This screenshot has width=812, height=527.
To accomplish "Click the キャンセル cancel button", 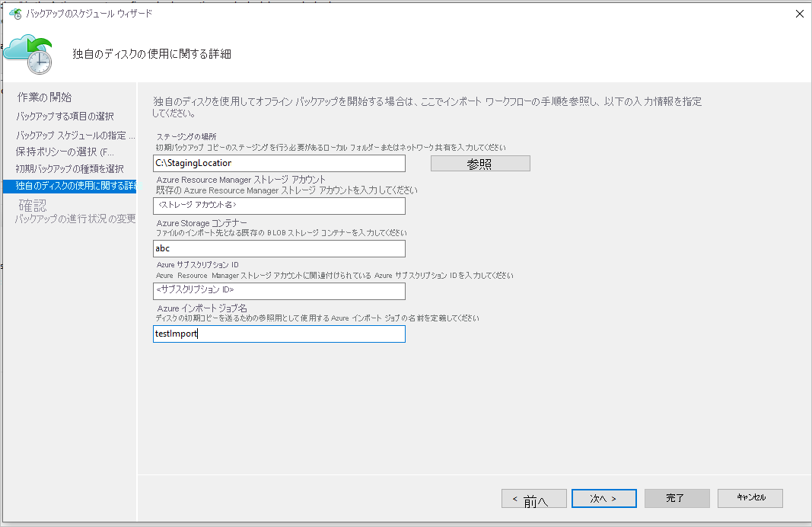I will tap(750, 499).
